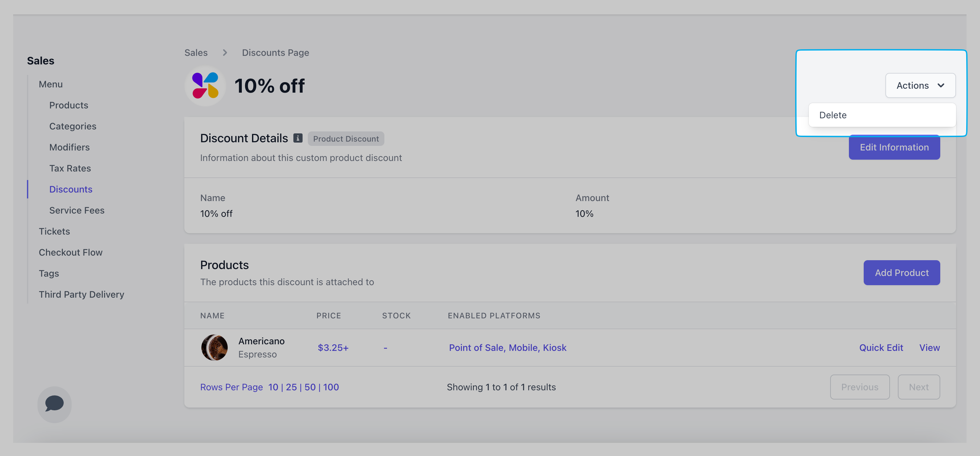Open the chat support bubble icon
The height and width of the screenshot is (456, 980).
coord(55,404)
